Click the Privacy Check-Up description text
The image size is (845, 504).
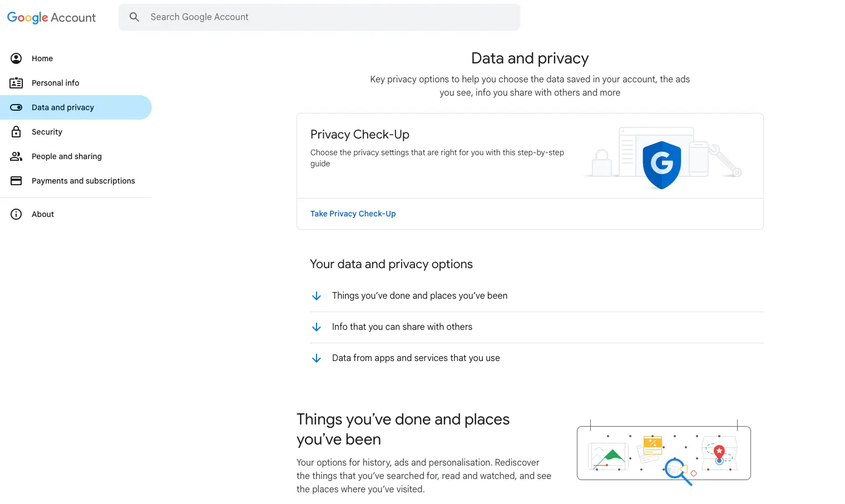437,158
